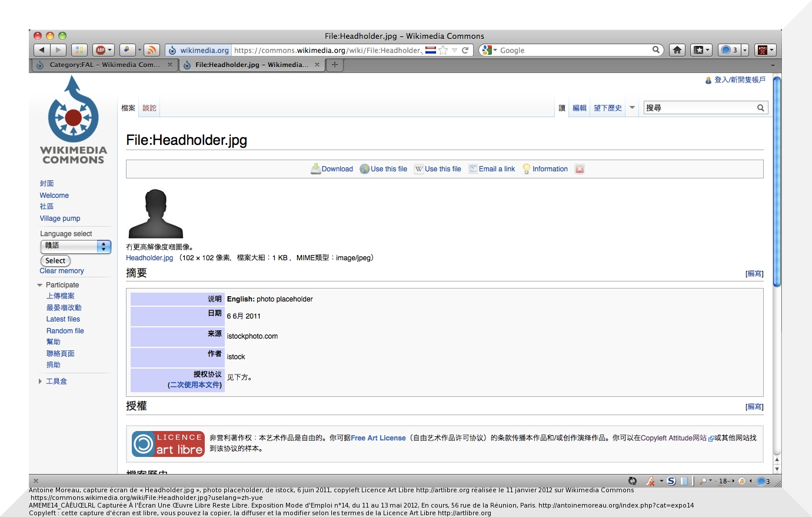
Task: Open the 檔案 page tab
Action: click(128, 108)
